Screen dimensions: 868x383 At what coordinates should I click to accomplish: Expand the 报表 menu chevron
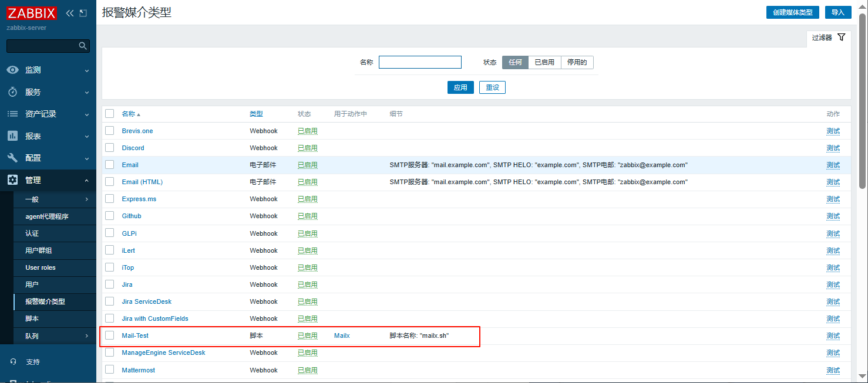tap(87, 137)
